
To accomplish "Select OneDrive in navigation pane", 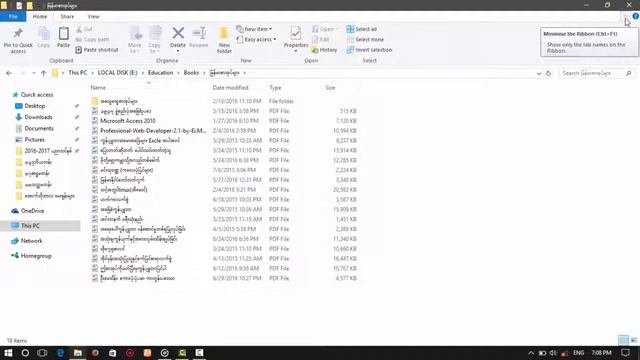I will (x=32, y=211).
